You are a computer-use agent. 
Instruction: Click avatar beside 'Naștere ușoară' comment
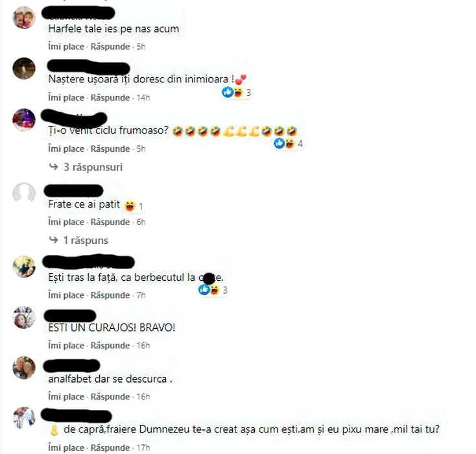pyautogui.click(x=24, y=68)
